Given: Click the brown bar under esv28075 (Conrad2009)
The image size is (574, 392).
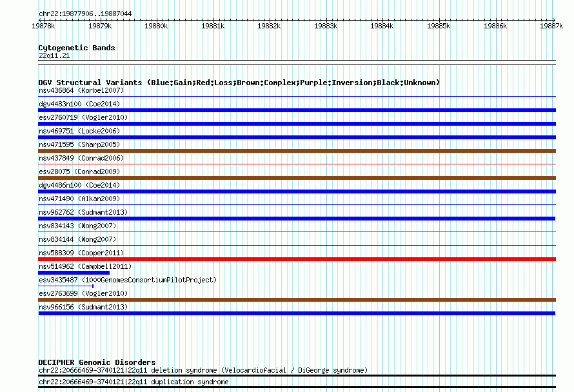Looking at the screenshot, I should click(x=297, y=178).
